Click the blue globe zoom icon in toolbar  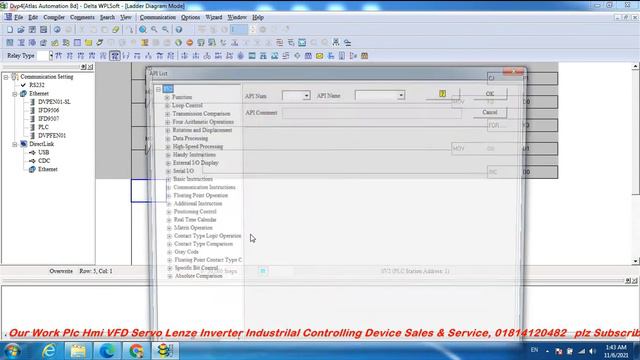[143, 29]
